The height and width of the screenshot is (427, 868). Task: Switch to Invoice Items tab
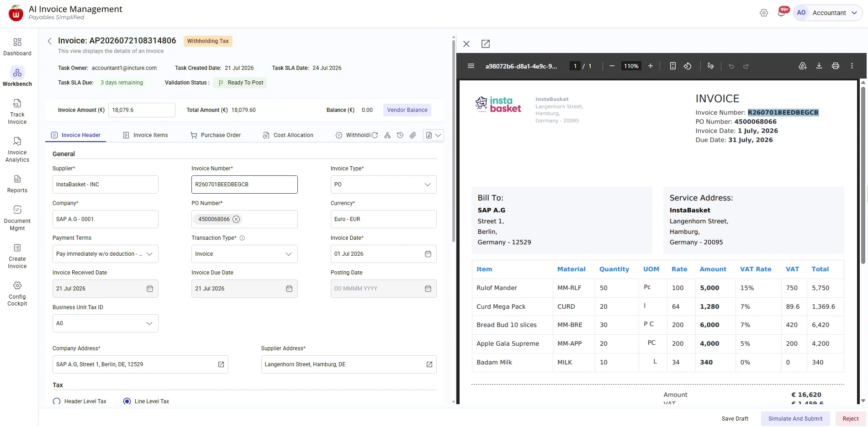(146, 135)
